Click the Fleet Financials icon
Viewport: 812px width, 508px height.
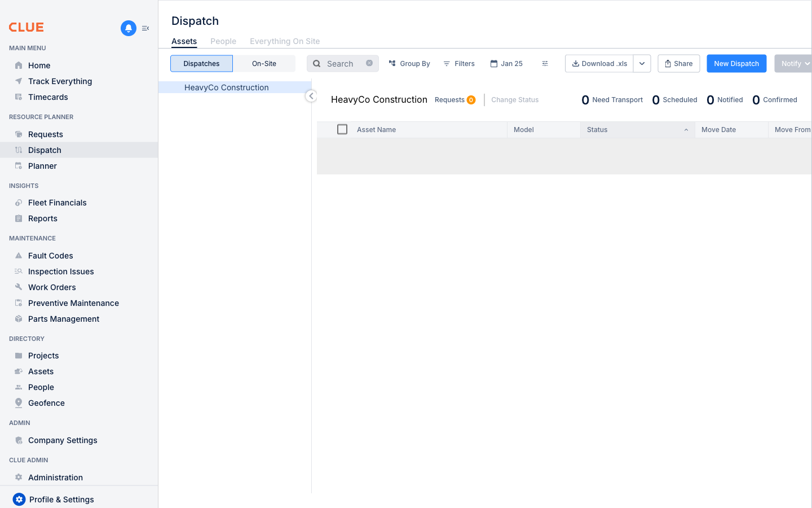pyautogui.click(x=19, y=203)
